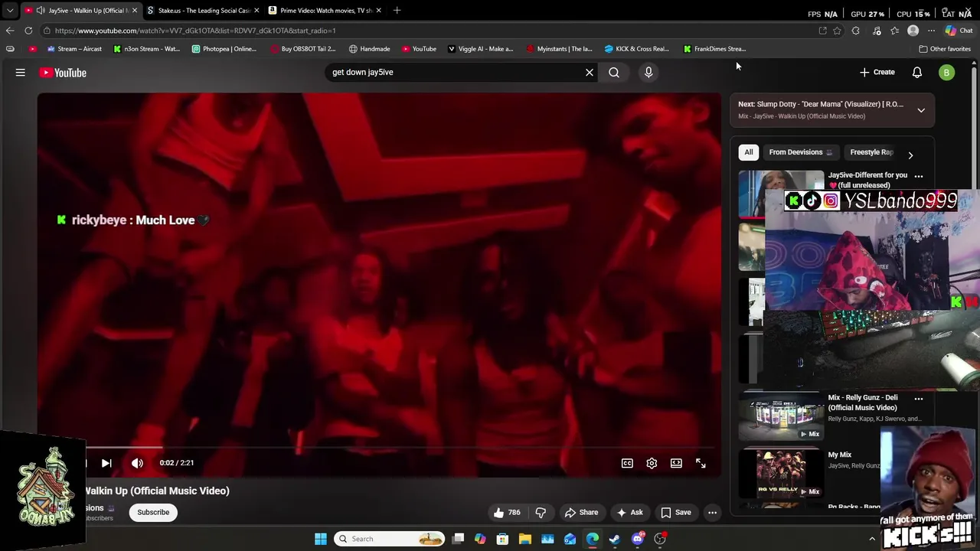The width and height of the screenshot is (980, 551).
Task: Click the Ask button
Action: coord(629,513)
